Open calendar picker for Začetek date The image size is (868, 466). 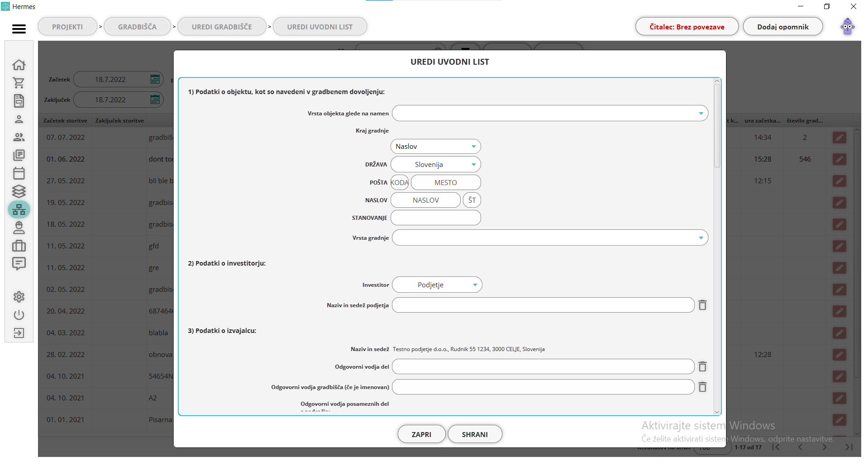[155, 79]
